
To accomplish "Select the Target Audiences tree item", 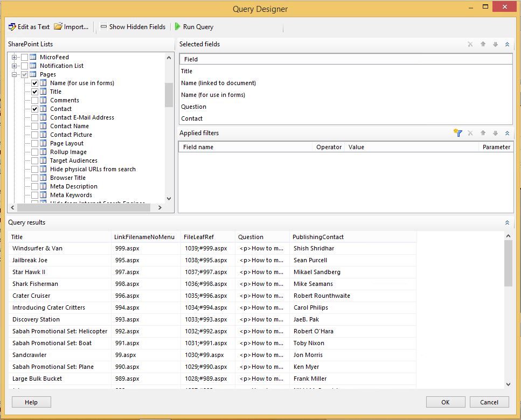I will click(74, 160).
